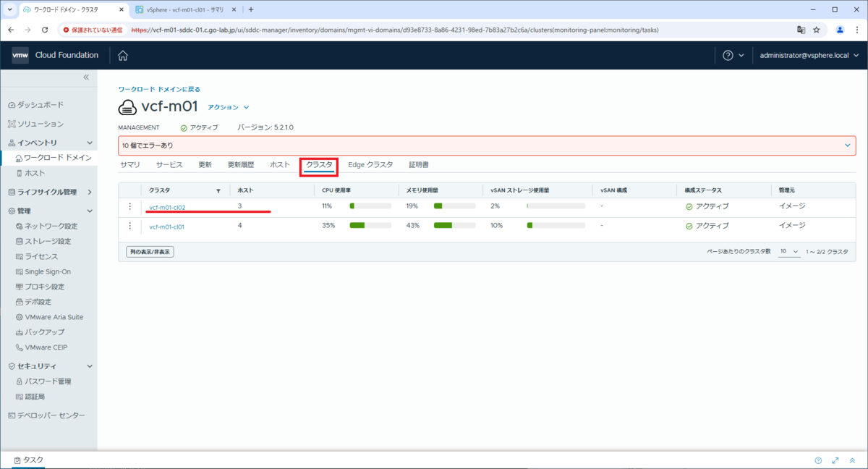Open the browser three-dot menu
Image resolution: width=868 pixels, height=469 pixels.
tap(856, 30)
